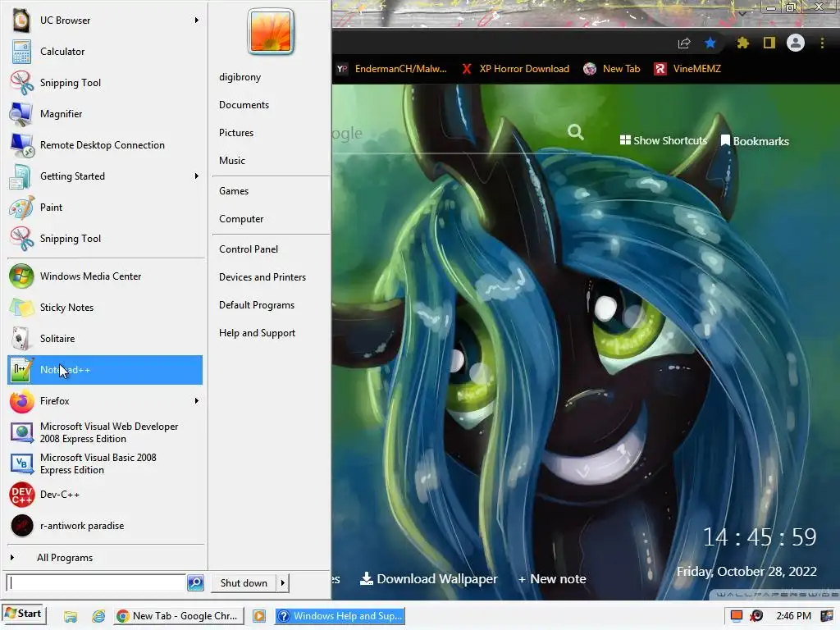This screenshot has width=840, height=630.
Task: Open Control Panel
Action: (249, 249)
